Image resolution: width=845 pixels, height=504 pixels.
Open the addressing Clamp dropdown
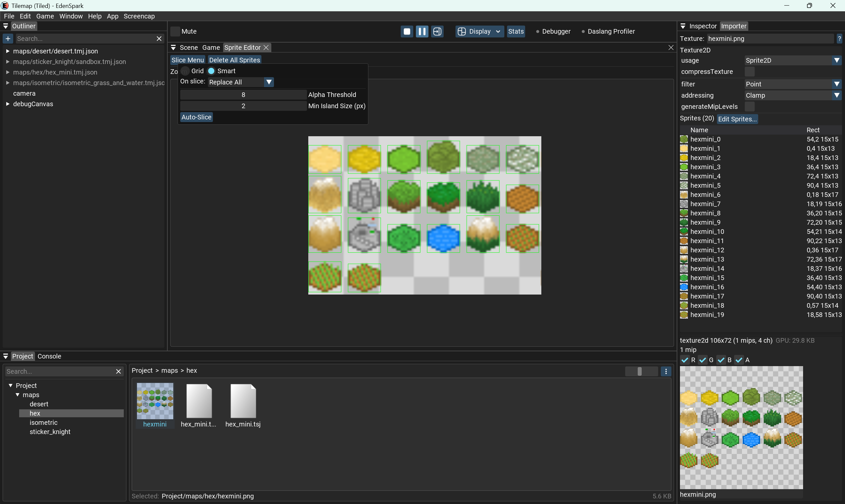coord(793,95)
